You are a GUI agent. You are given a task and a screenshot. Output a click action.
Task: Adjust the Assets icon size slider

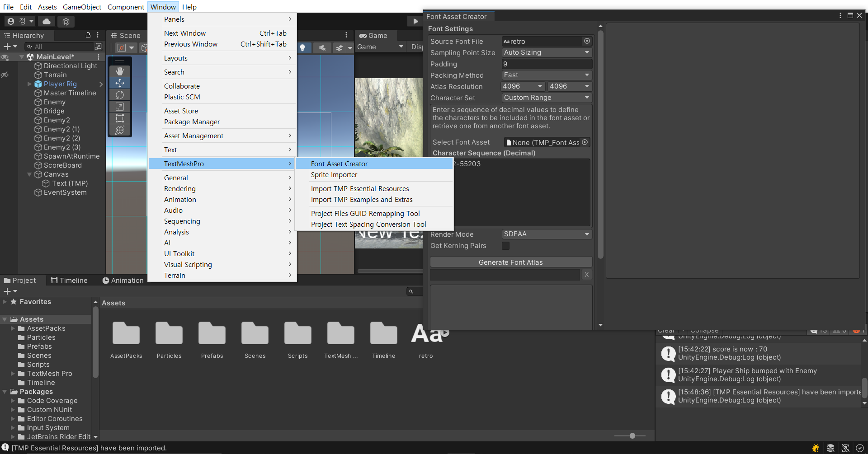click(x=632, y=436)
